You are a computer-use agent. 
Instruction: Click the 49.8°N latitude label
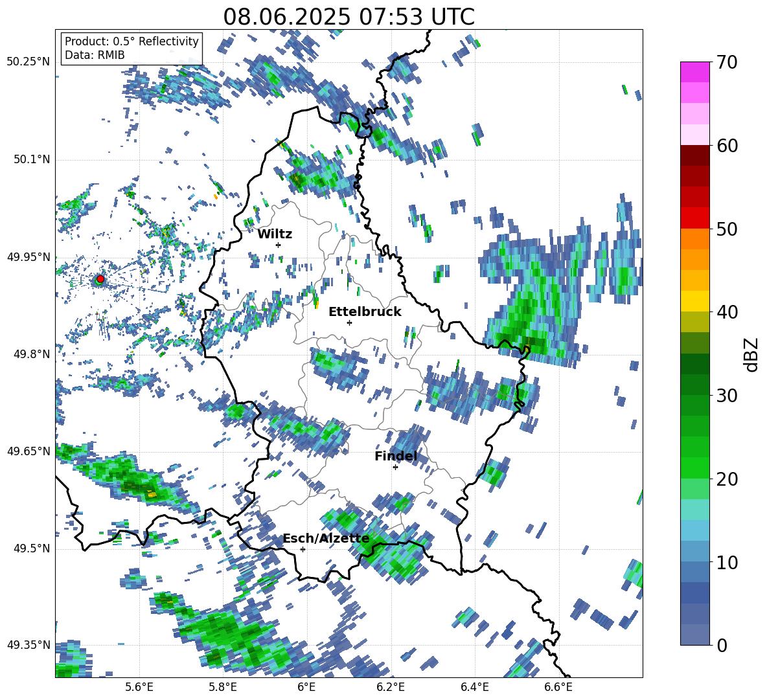point(31,354)
